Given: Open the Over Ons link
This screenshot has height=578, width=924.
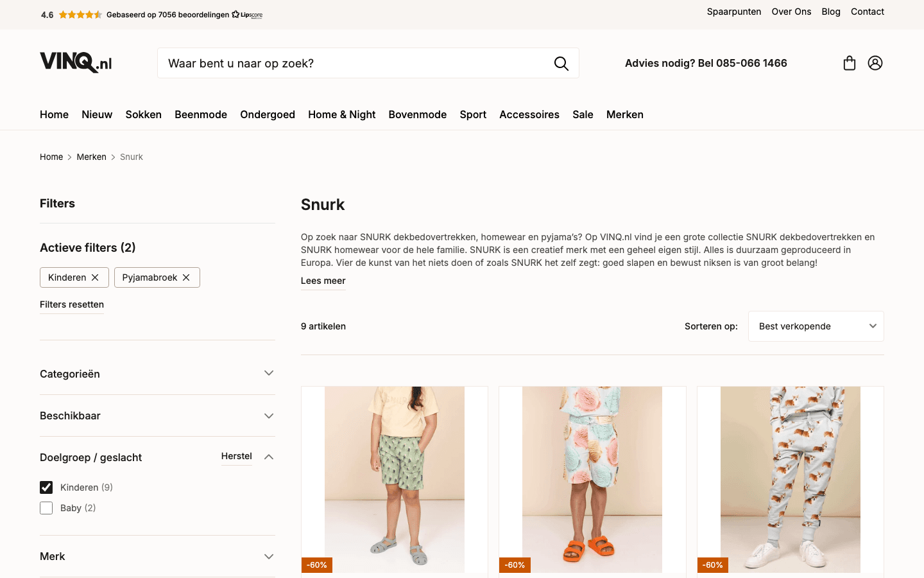Looking at the screenshot, I should click(x=791, y=12).
